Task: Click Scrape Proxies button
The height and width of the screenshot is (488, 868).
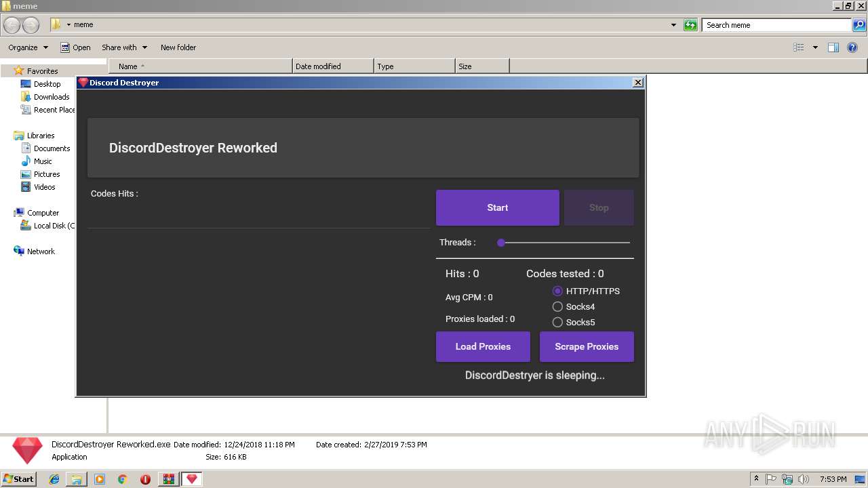Action: click(x=587, y=346)
